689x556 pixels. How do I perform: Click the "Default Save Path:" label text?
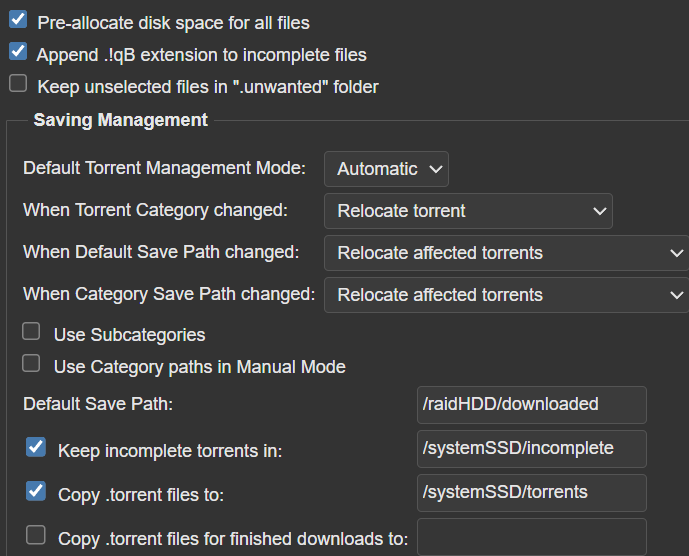(98, 404)
